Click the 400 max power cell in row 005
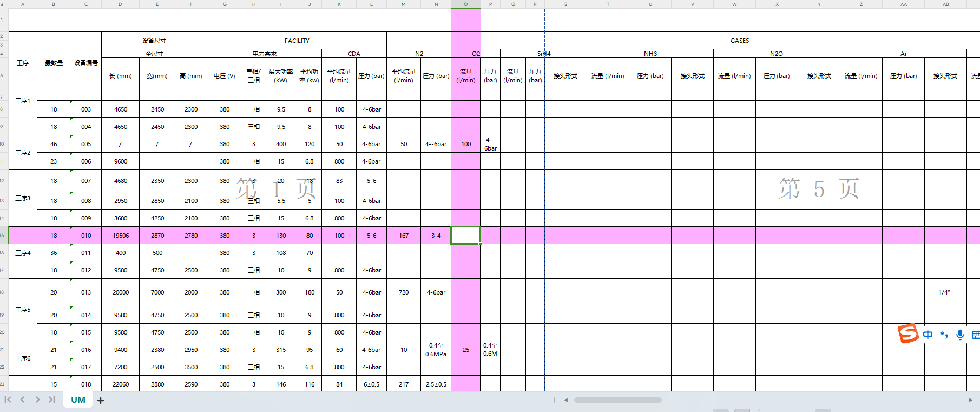Viewport: 980px width, 412px height. tap(281, 144)
